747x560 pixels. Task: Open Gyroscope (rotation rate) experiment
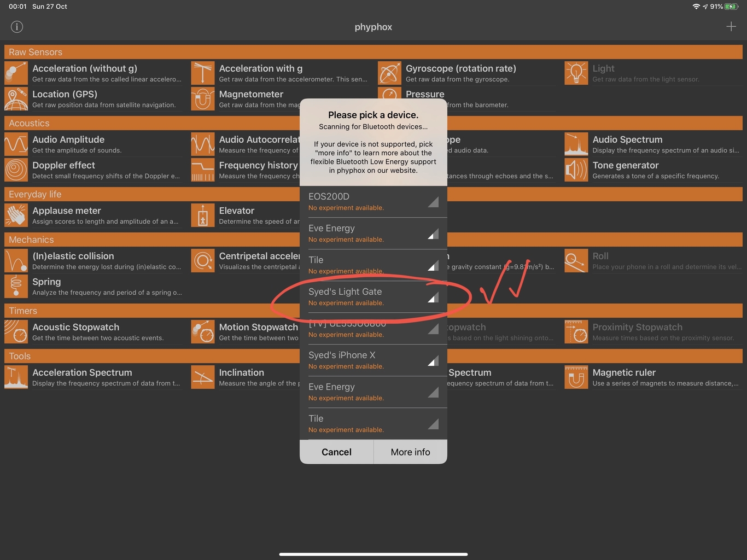[x=460, y=73]
